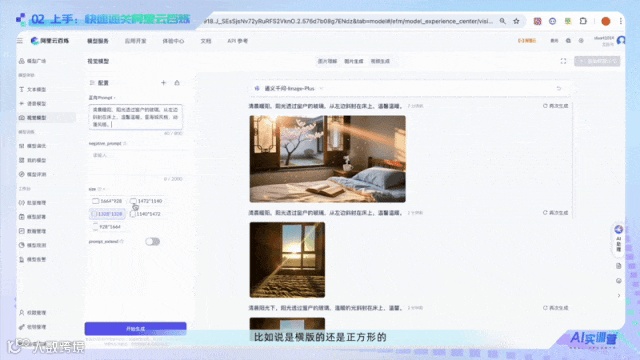Open 我的模型 in the sidebar
Image resolution: width=640 pixels, height=360 pixels.
[33, 160]
